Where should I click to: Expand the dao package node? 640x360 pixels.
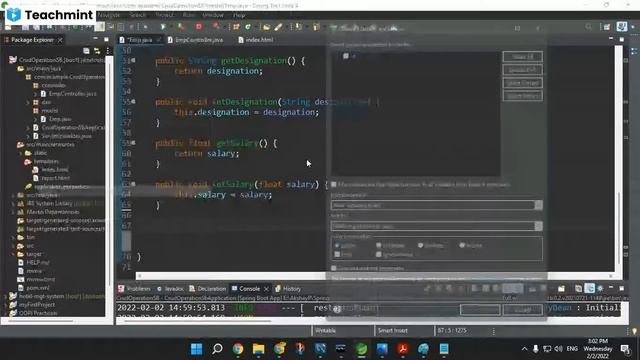pyautogui.click(x=28, y=102)
